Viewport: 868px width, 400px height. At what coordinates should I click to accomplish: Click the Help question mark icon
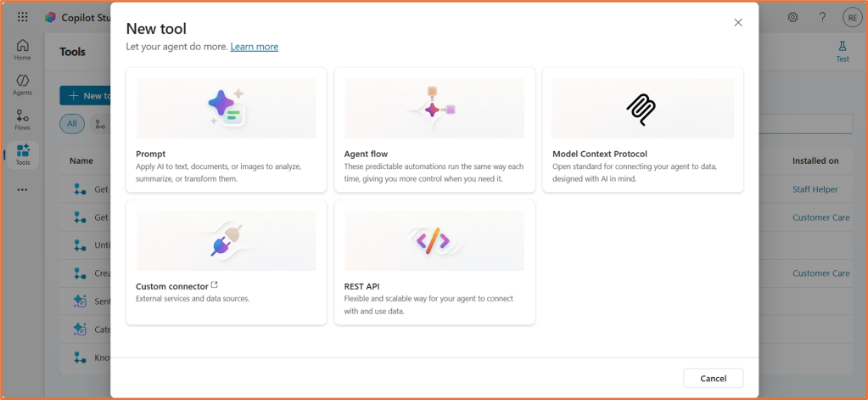tap(822, 17)
